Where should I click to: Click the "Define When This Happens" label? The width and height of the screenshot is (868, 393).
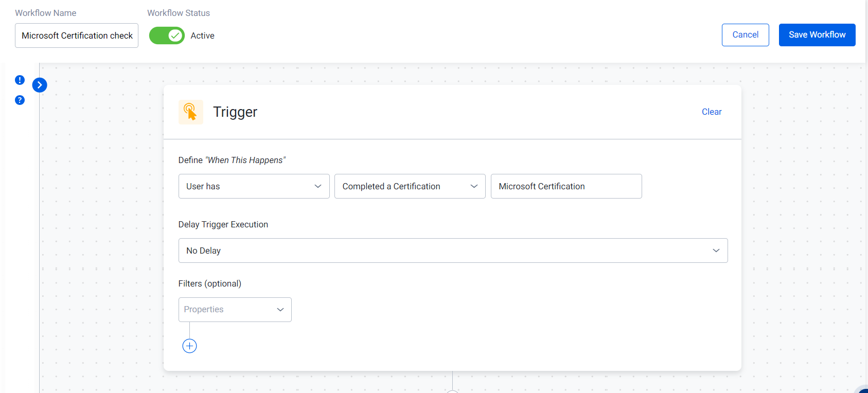tap(232, 160)
